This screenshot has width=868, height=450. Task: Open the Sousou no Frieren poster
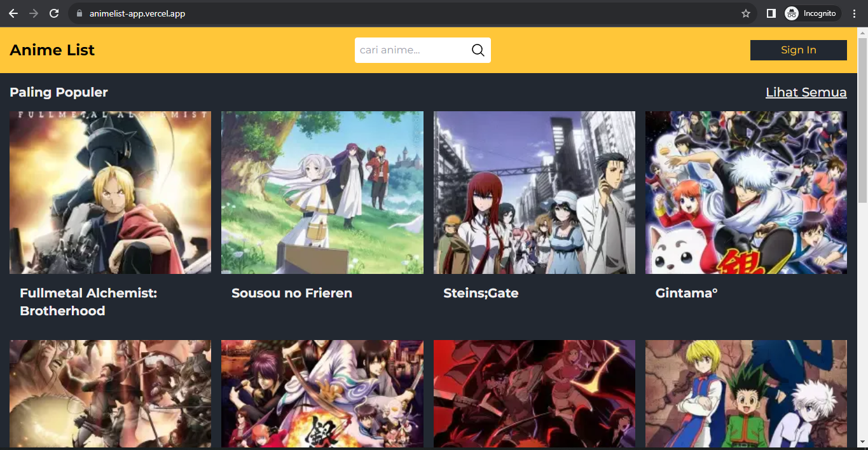point(322,193)
